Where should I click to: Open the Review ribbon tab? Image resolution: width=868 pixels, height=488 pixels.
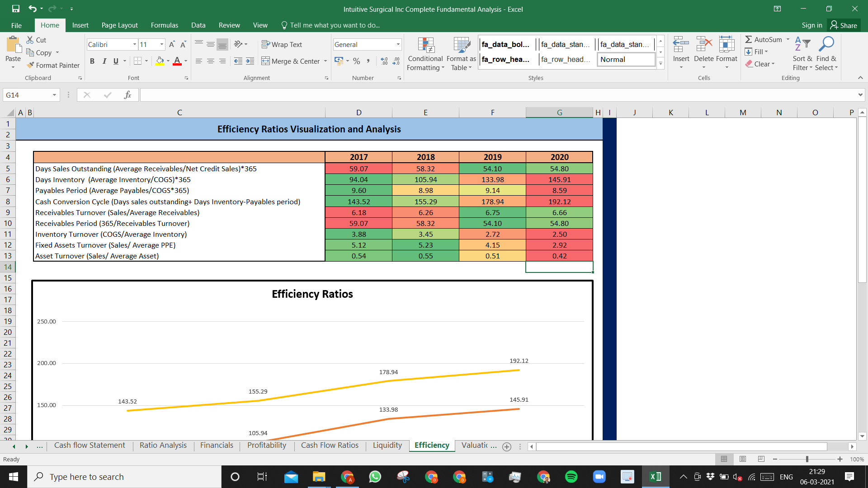click(x=229, y=25)
